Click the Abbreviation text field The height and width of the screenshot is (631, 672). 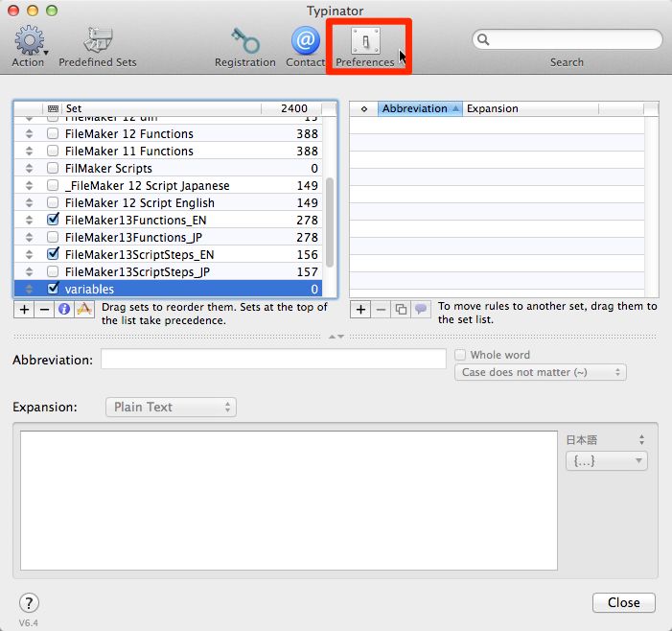tap(273, 359)
